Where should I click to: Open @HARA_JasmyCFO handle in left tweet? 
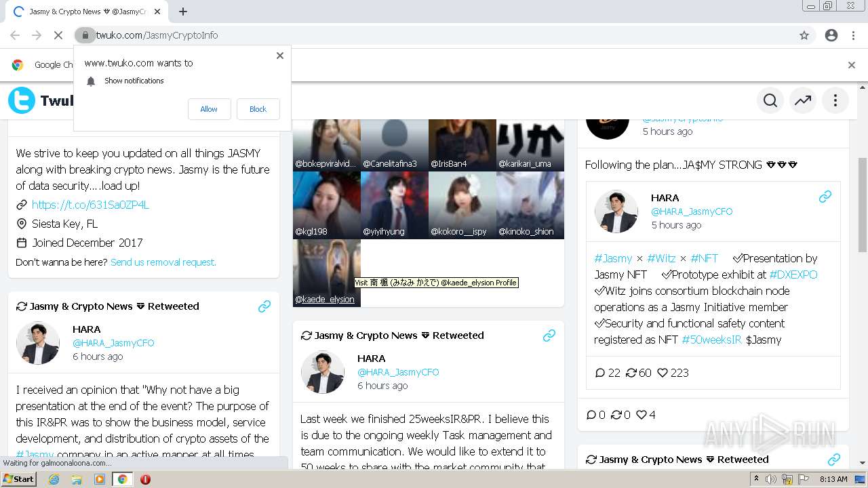pyautogui.click(x=113, y=343)
